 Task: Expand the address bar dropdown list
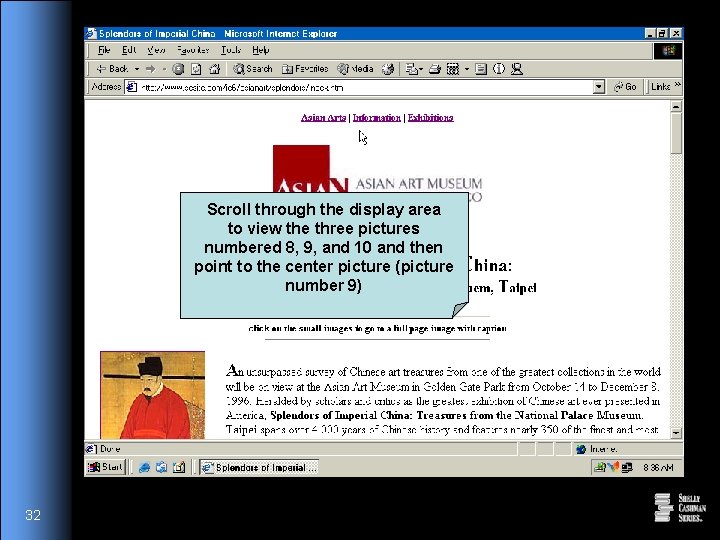pos(598,87)
